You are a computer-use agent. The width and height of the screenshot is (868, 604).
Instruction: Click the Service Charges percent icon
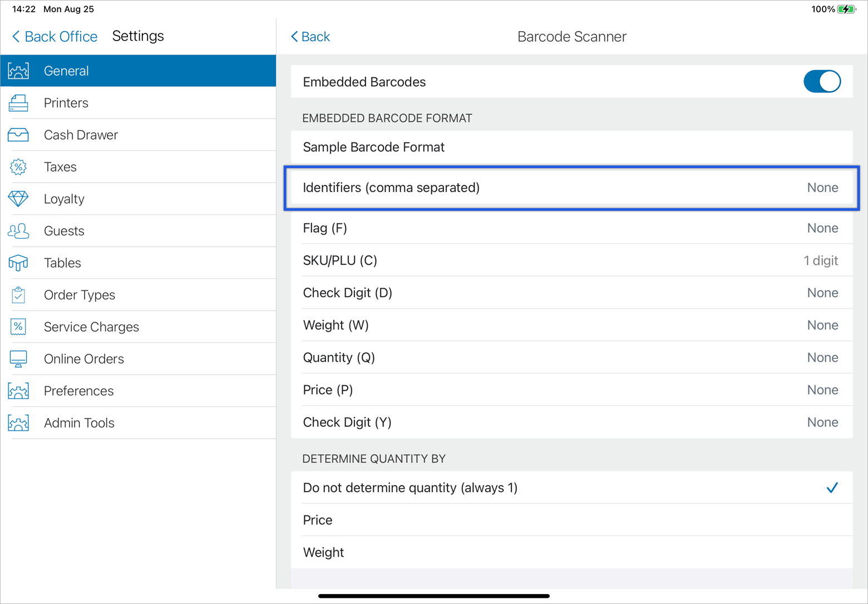tap(18, 327)
